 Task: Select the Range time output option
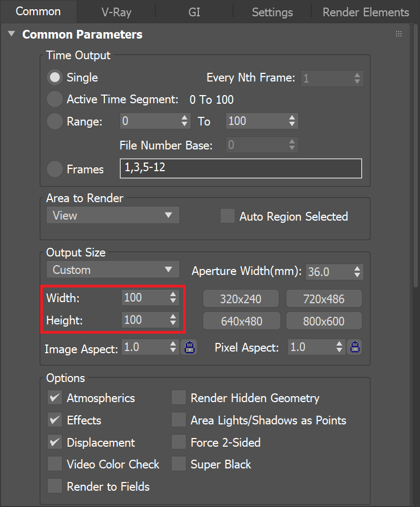pyautogui.click(x=54, y=121)
